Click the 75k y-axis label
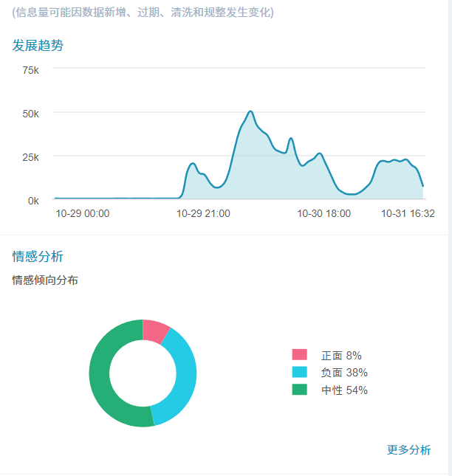 (30, 70)
